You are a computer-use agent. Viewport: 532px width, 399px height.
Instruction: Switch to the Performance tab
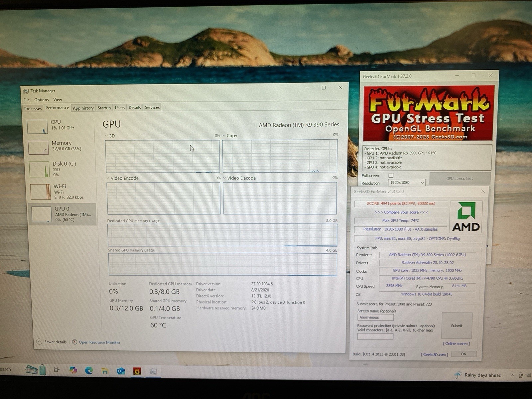(57, 108)
